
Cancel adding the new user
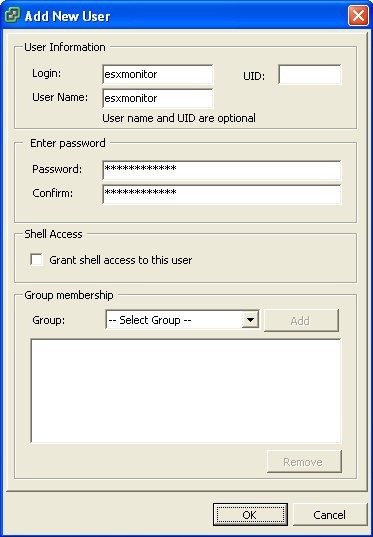click(x=330, y=514)
